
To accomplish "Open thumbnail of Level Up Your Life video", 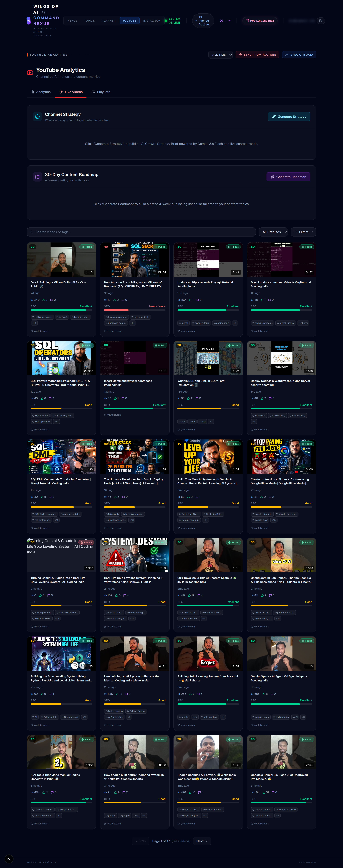I will (208, 457).
